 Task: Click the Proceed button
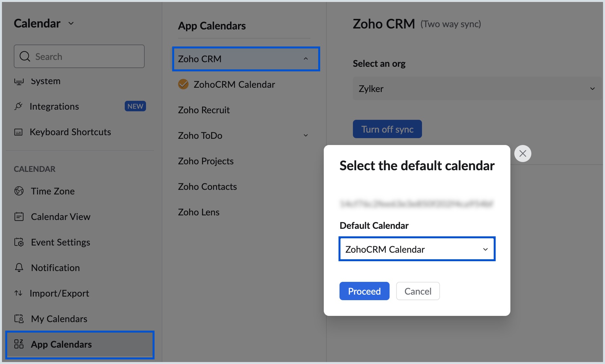coord(364,291)
